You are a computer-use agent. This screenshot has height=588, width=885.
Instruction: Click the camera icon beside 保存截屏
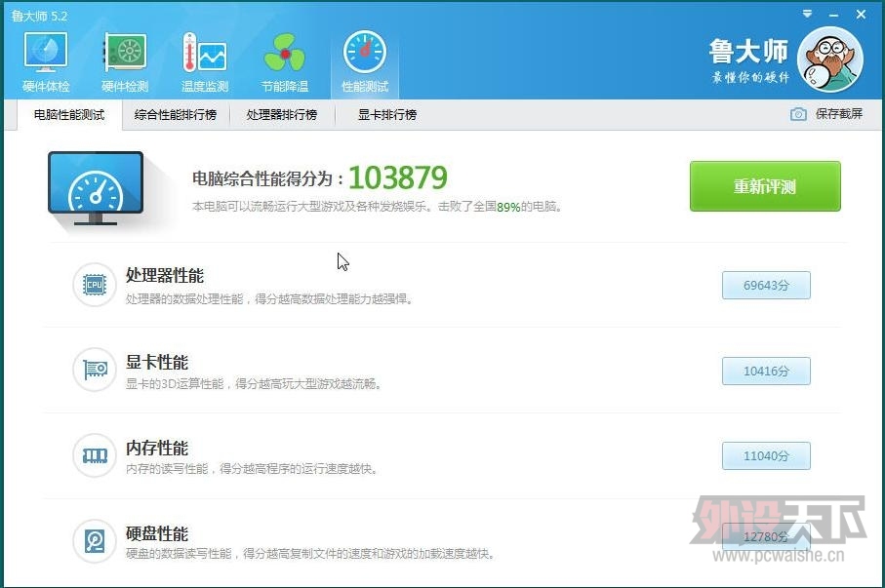(x=798, y=114)
